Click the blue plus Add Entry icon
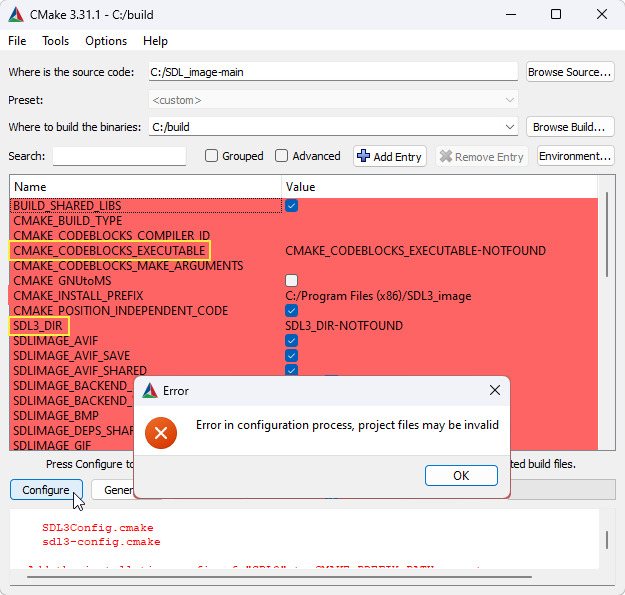Image resolution: width=625 pixels, height=595 pixels. tap(363, 155)
